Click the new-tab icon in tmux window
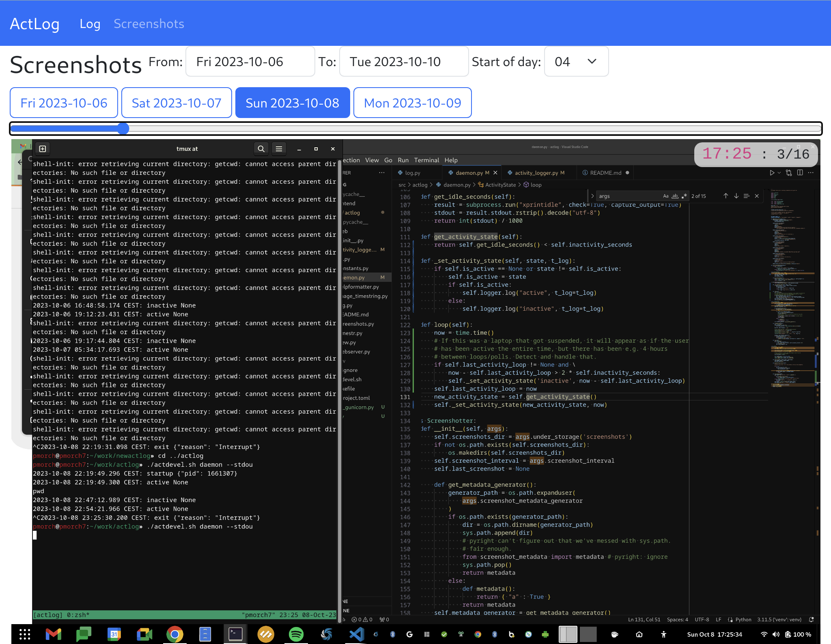The width and height of the screenshot is (831, 644). 42,148
